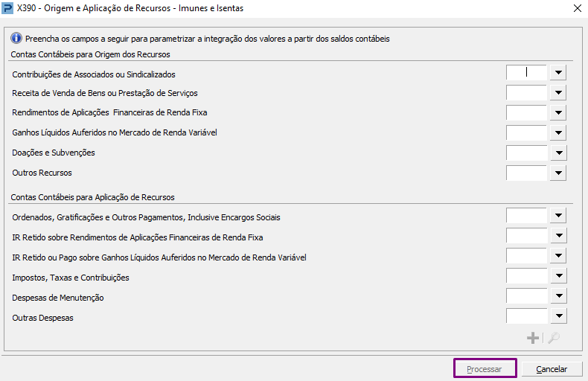Image resolution: width=588 pixels, height=381 pixels.
Task: Open dropdown for IR Retido sobre Rendimentos
Action: point(558,235)
